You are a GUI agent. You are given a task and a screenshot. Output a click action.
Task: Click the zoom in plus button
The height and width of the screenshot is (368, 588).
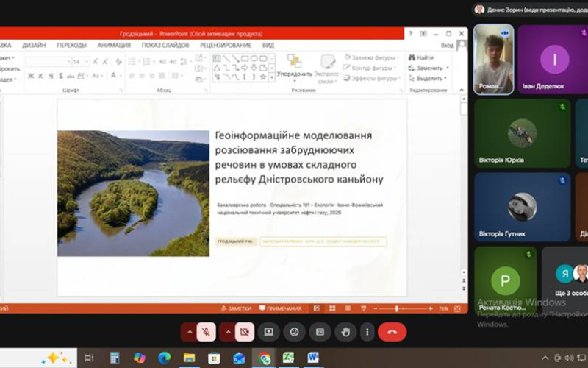(x=431, y=308)
